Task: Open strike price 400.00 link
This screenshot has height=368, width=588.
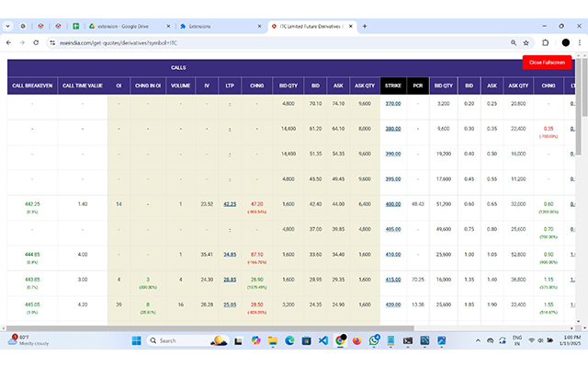Action: tap(393, 204)
